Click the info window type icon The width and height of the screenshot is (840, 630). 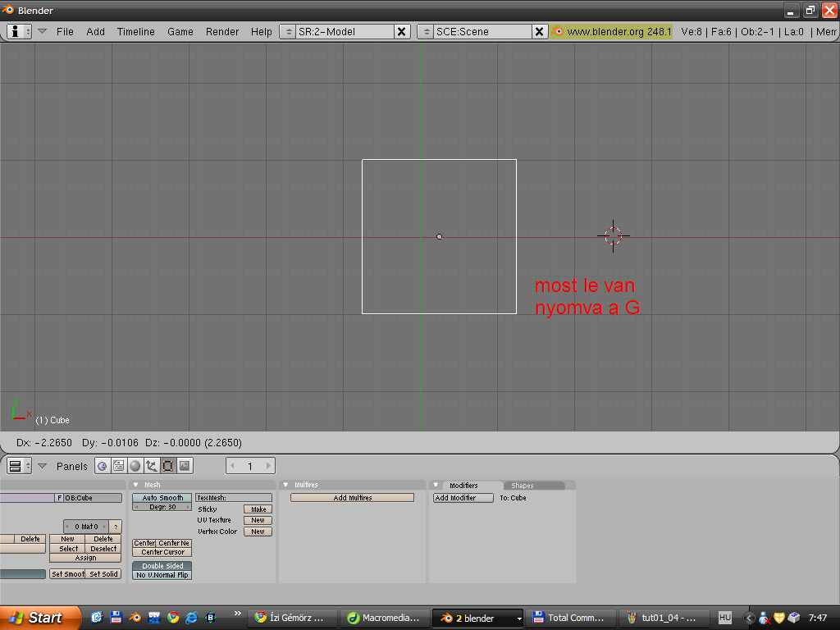(19, 31)
